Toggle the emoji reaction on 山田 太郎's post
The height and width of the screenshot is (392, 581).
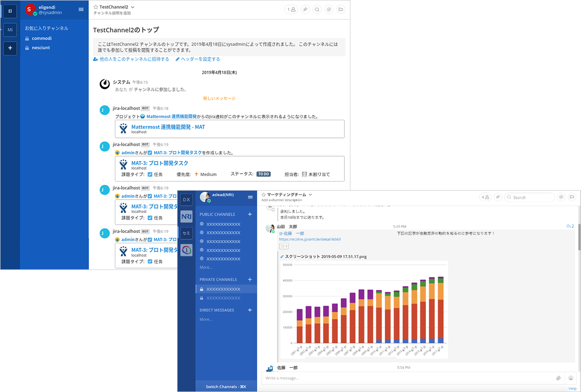(284, 246)
